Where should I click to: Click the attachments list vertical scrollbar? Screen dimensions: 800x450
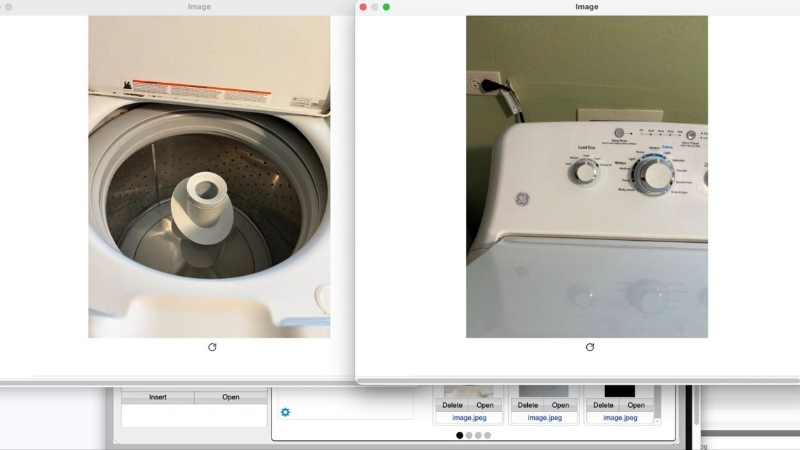point(657,401)
